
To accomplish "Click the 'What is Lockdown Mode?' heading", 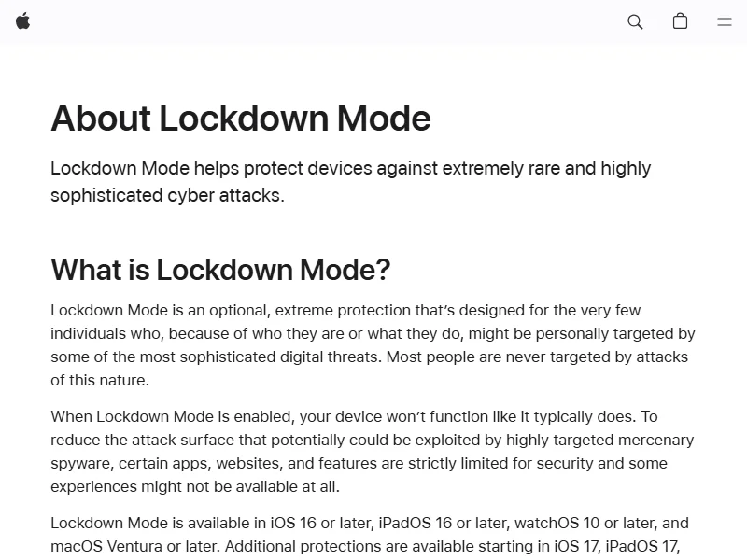I will [x=220, y=270].
